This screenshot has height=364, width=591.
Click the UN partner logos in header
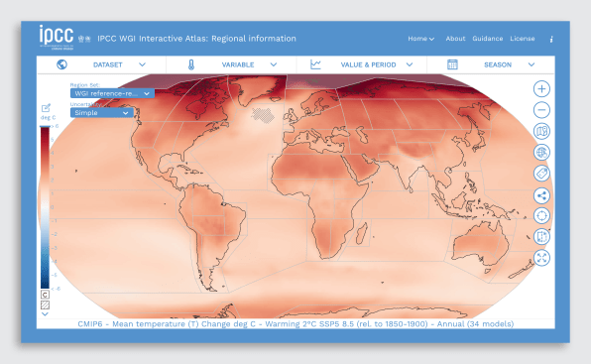[x=84, y=39]
